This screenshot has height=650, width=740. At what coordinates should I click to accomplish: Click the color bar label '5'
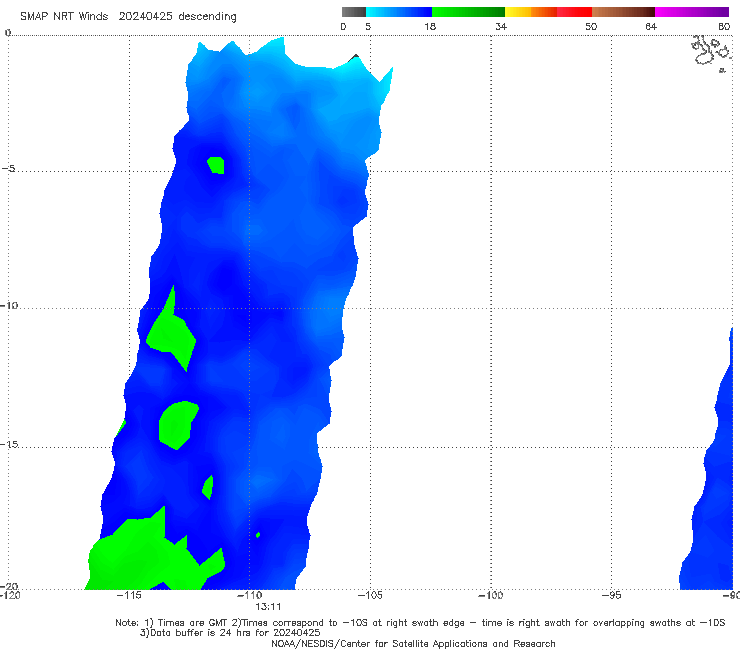point(368,26)
